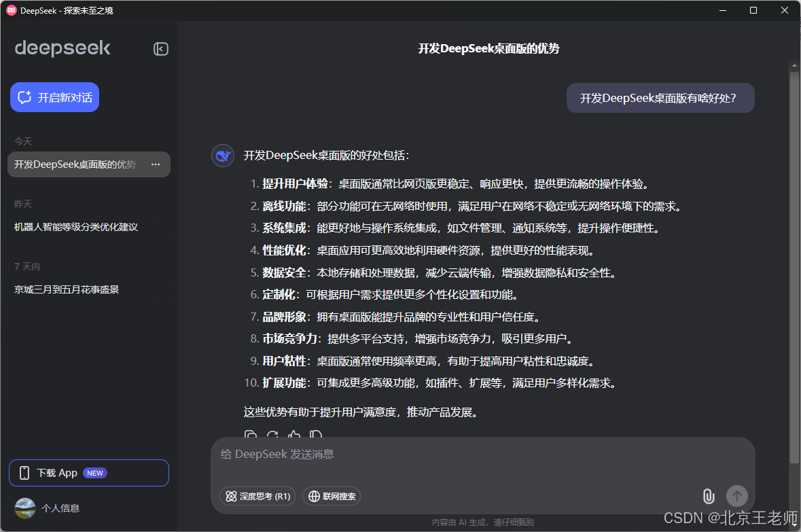Click the NEW badge on download App

95,474
